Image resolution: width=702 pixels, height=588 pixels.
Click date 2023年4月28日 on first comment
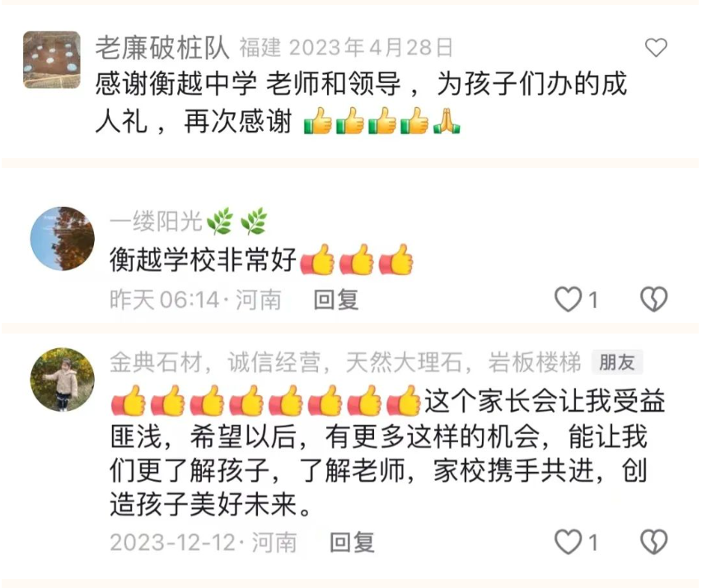[371, 48]
